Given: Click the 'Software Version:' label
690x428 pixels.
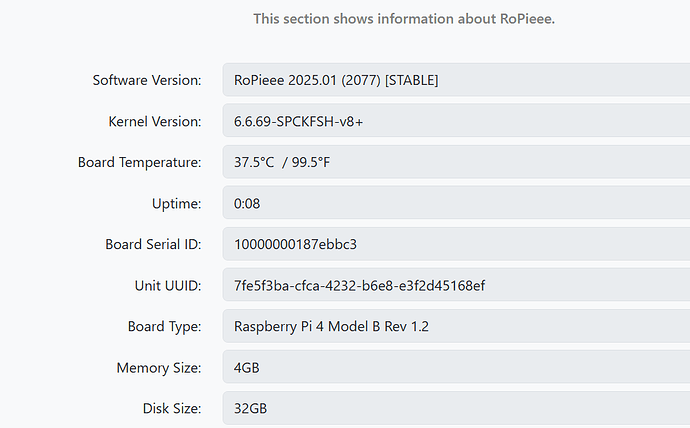Looking at the screenshot, I should 147,80.
